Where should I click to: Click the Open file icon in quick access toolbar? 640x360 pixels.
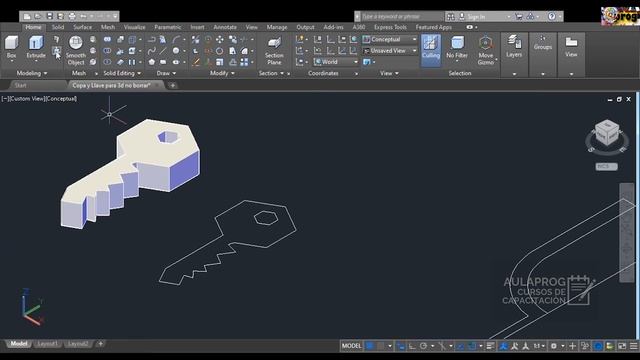click(x=38, y=16)
